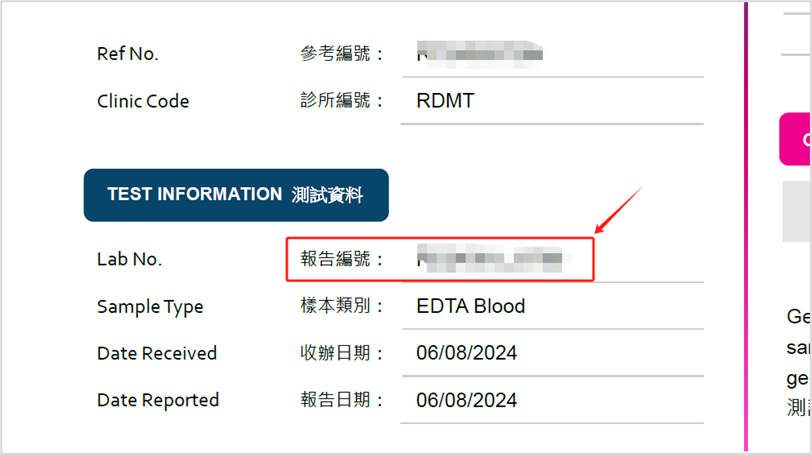
Task: Click the red arrow annotation
Action: point(617,208)
